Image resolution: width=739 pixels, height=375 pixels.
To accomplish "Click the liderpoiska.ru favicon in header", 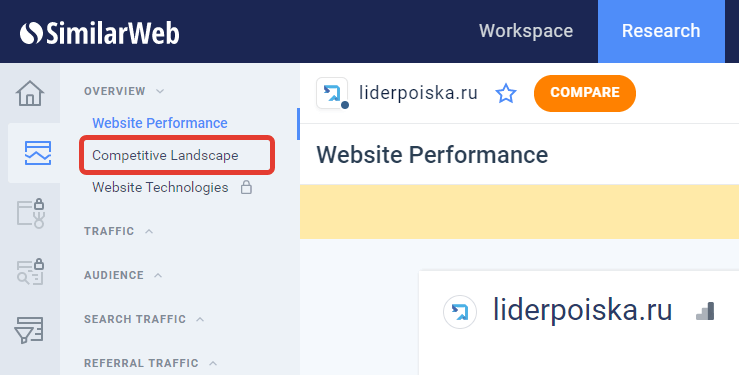I will click(332, 93).
